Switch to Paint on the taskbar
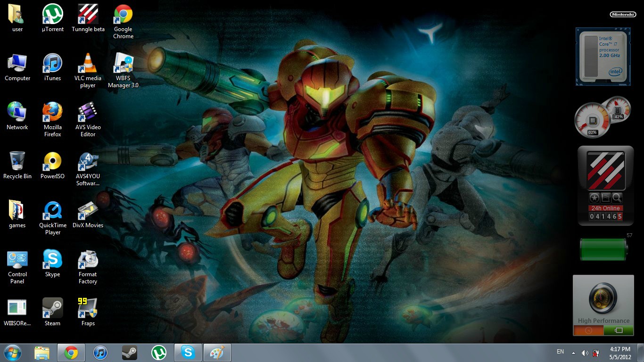Image resolution: width=644 pixels, height=362 pixels. tap(217, 353)
